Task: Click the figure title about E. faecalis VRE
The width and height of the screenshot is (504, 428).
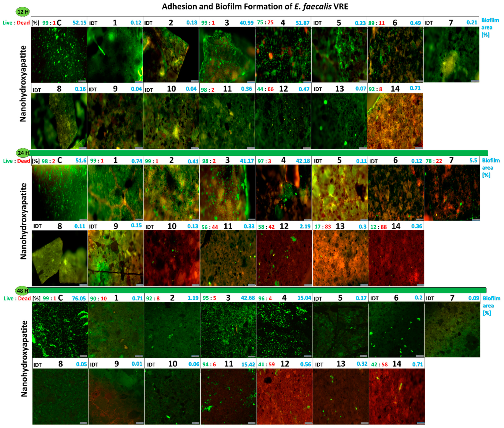Action: click(255, 7)
